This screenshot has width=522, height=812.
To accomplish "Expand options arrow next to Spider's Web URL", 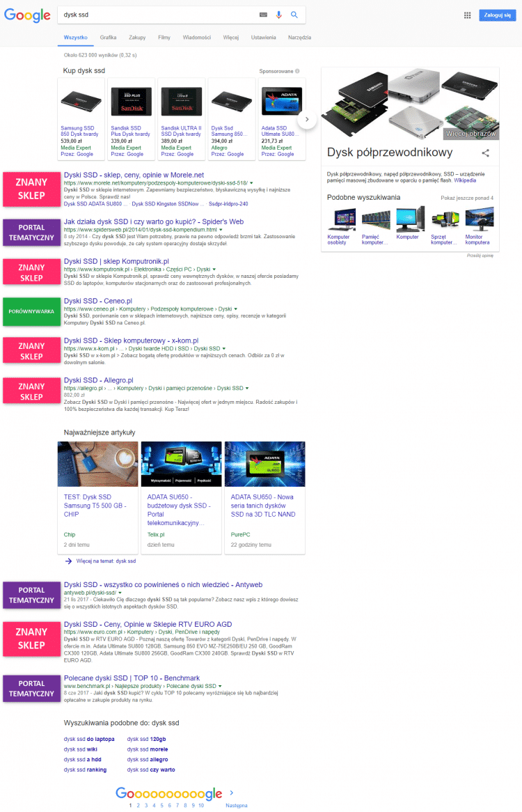I will point(221,230).
